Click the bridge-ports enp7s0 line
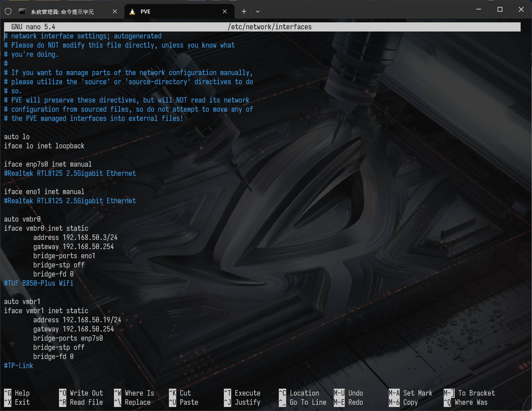The image size is (532, 411). [68, 338]
